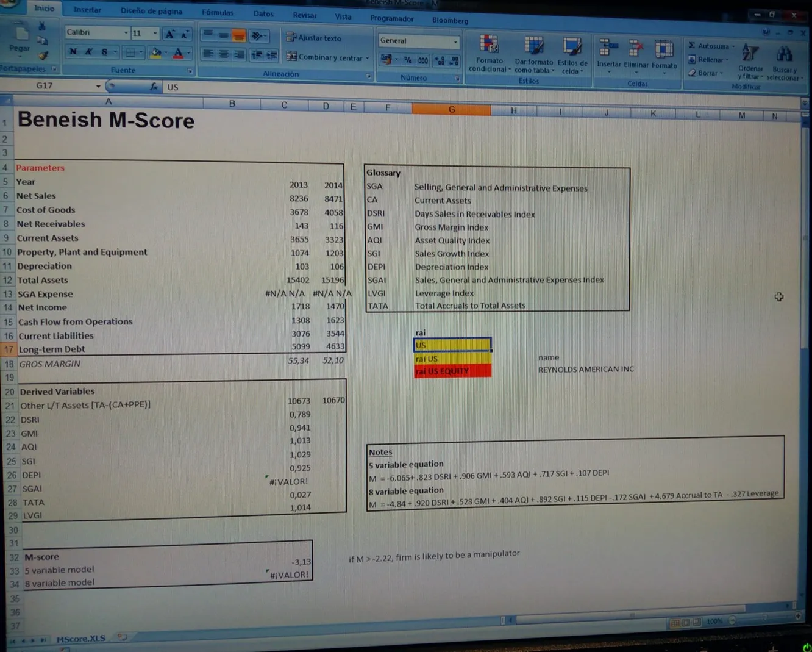This screenshot has height=652, width=812.
Task: Toggle italic (K) formatting
Action: 89,52
